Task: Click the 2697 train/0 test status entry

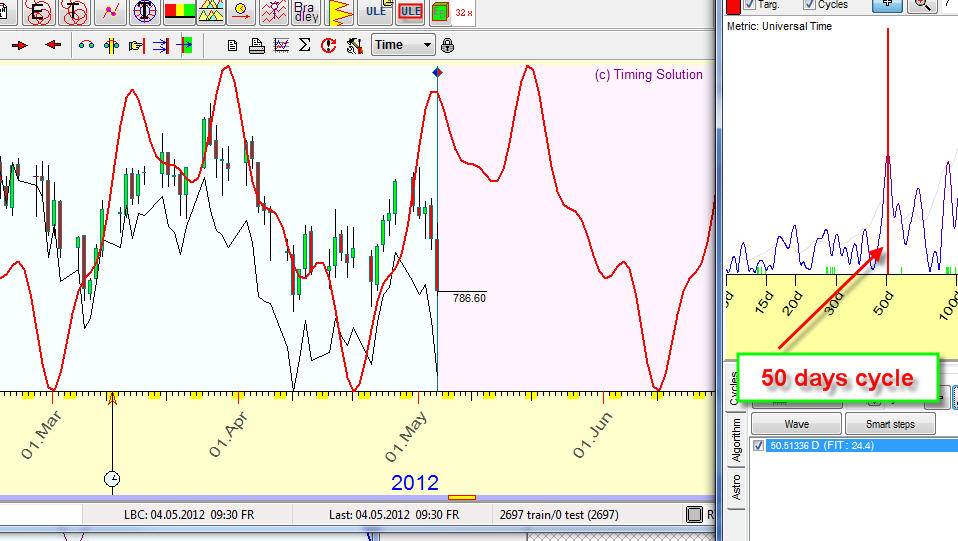Action: [559, 515]
